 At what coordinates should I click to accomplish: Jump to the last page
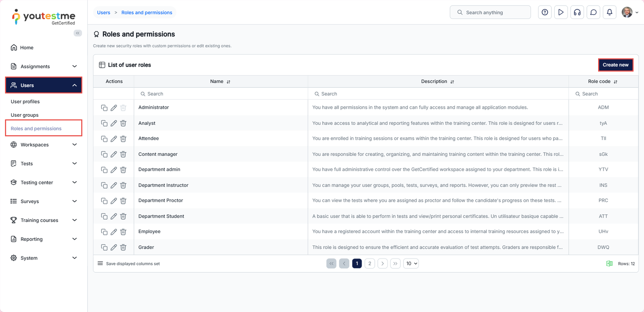(x=395, y=264)
